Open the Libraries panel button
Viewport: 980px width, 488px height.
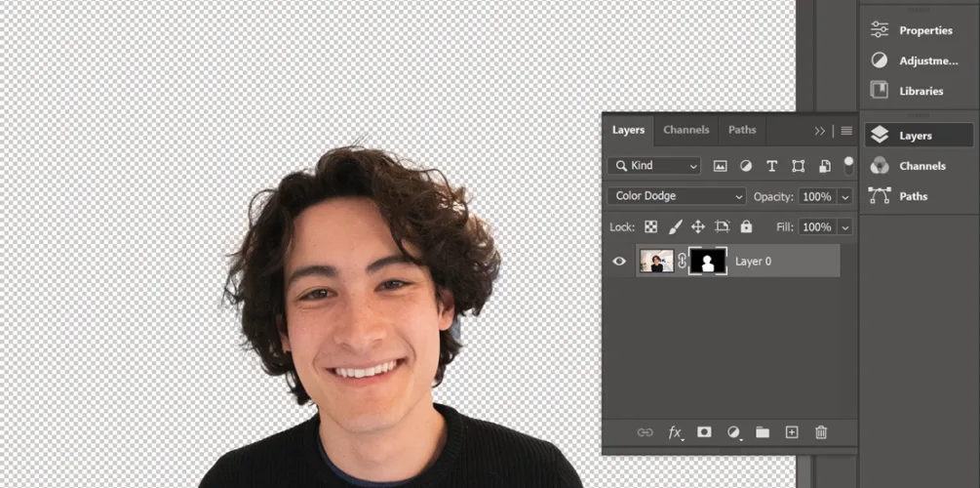point(917,91)
